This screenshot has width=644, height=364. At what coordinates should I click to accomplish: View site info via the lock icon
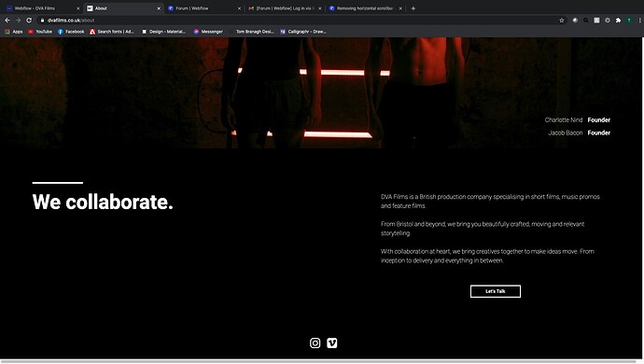click(42, 21)
